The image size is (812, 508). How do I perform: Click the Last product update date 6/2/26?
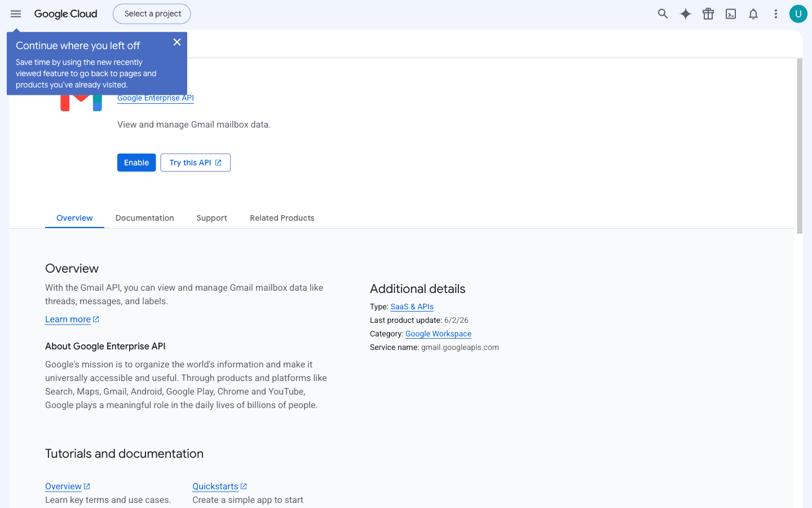(456, 320)
